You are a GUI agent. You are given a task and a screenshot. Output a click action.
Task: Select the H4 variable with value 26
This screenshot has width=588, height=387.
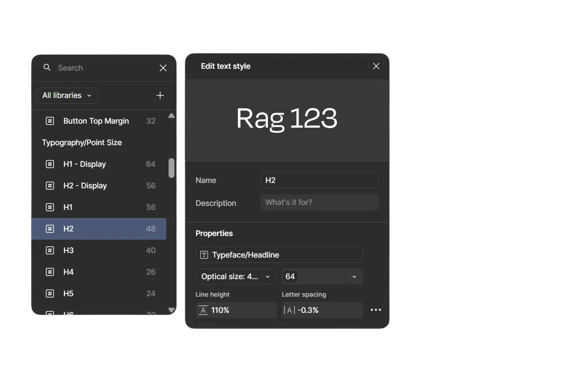99,272
